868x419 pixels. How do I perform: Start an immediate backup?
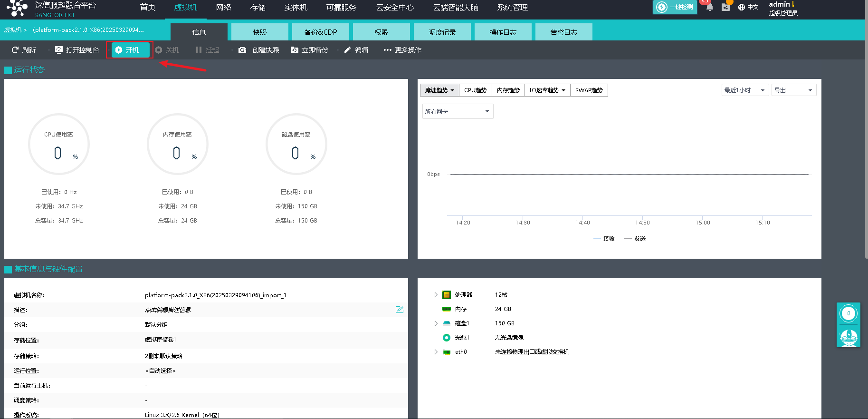309,50
